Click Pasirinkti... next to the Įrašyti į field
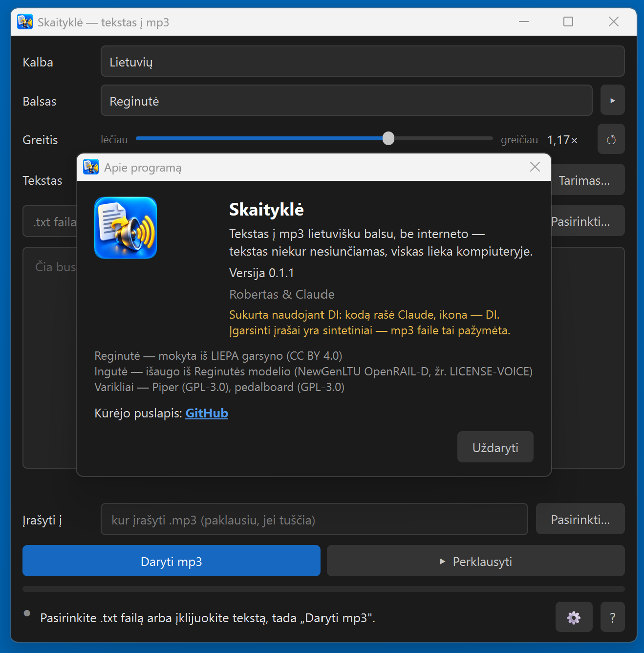 coord(580,519)
